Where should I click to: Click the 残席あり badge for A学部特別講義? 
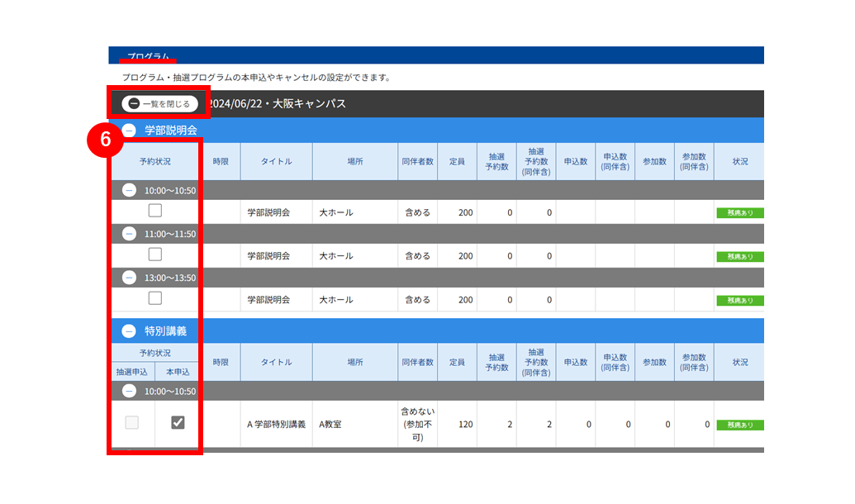[740, 425]
